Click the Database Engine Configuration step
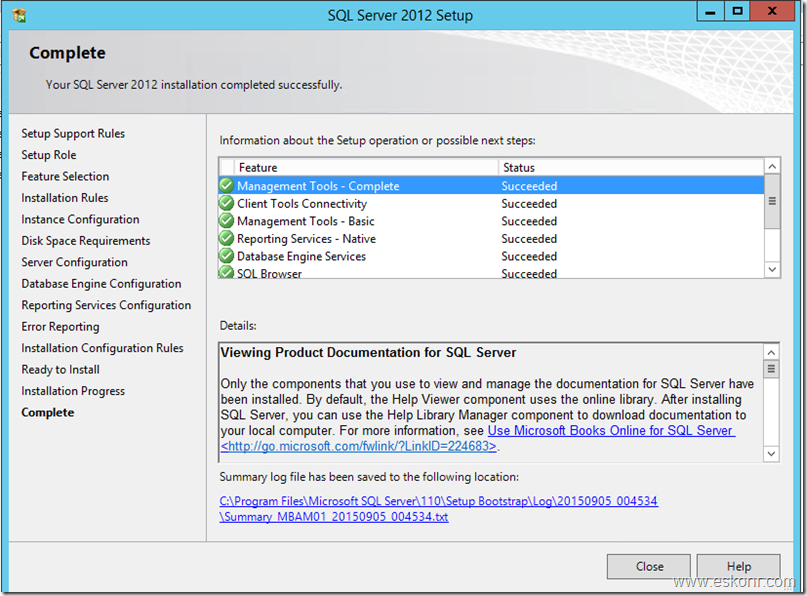Viewport: 807px width, 596px height. click(101, 284)
